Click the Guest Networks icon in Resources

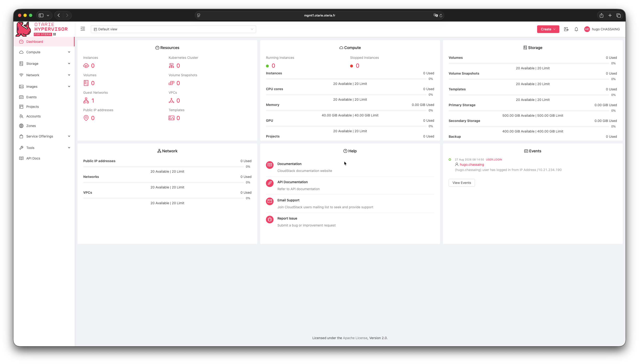pos(86,100)
